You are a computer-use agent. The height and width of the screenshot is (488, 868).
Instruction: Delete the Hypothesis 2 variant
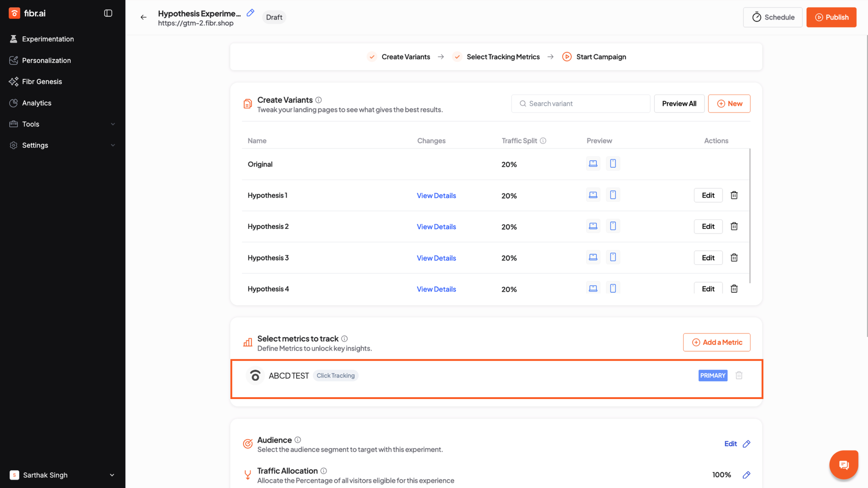[734, 226]
